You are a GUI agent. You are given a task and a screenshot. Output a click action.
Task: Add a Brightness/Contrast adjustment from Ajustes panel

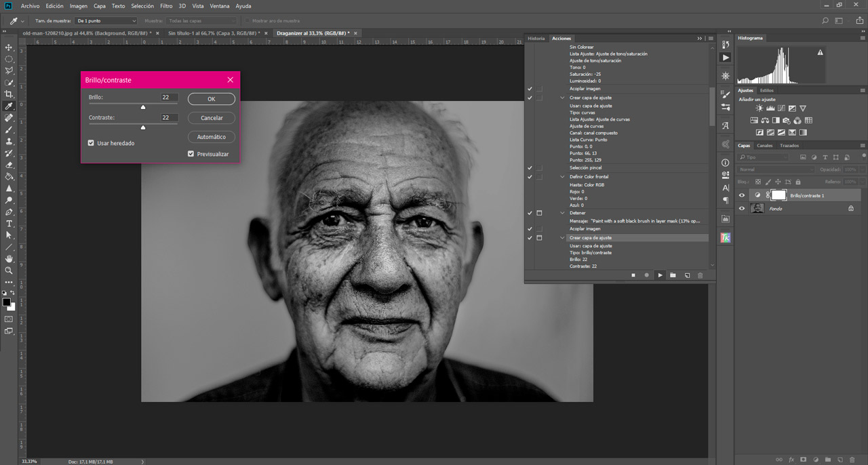point(759,108)
